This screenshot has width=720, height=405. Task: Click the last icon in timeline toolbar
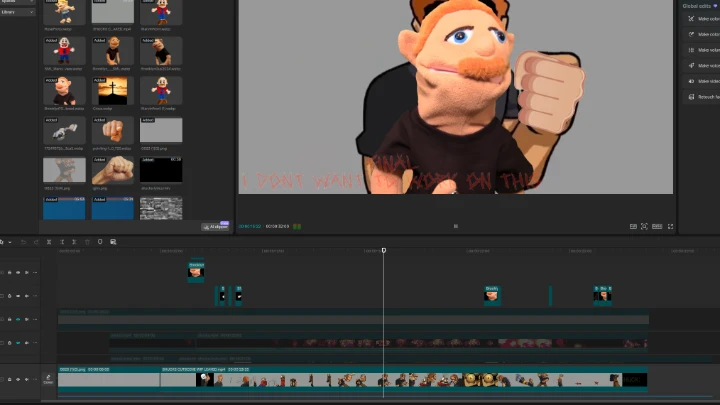(x=113, y=242)
